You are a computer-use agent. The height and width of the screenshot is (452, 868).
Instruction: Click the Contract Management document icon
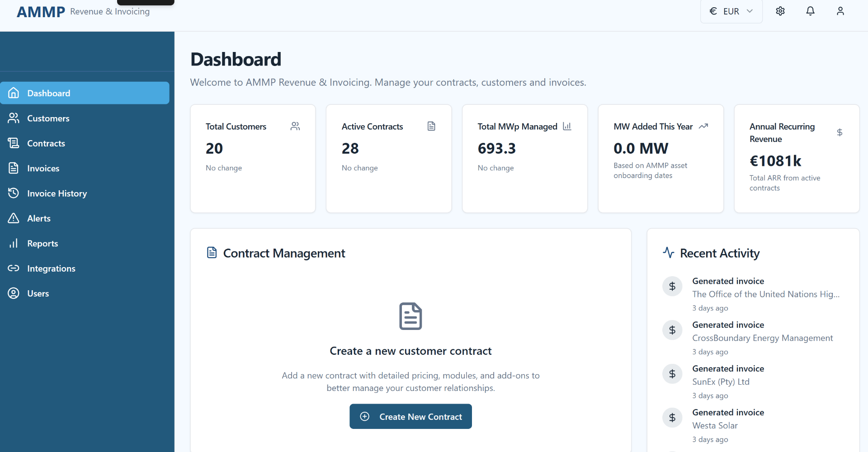(212, 253)
